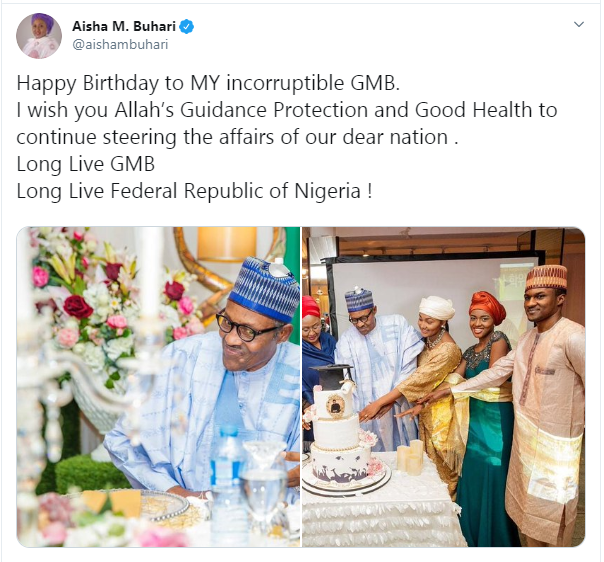Click the blue verified badge

186,27
